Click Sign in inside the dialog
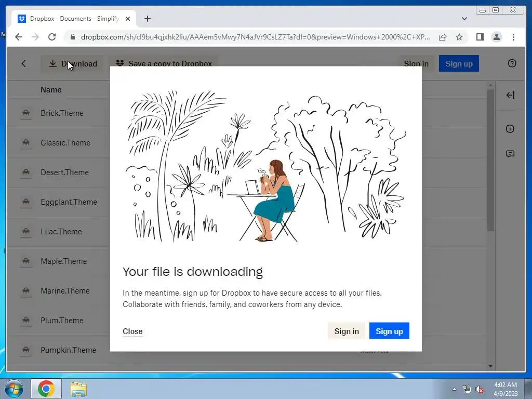The height and width of the screenshot is (399, 532). 347,331
